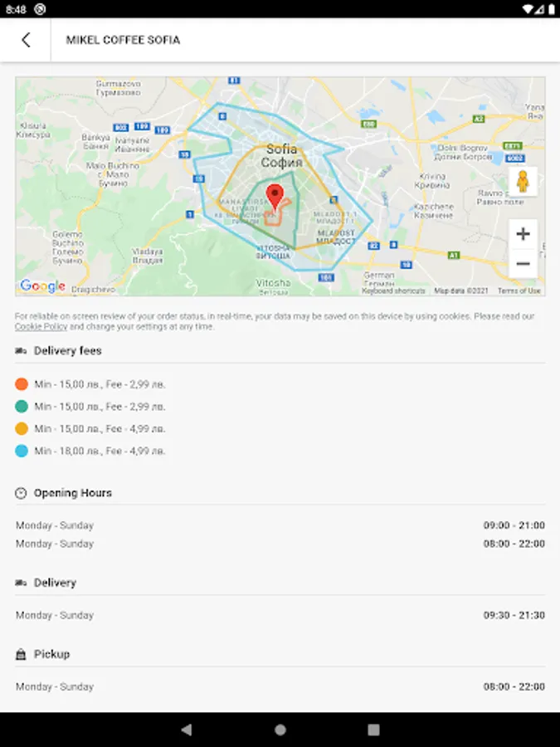Tap Android recent apps button
Screen dimensions: 560x747
coord(374,730)
